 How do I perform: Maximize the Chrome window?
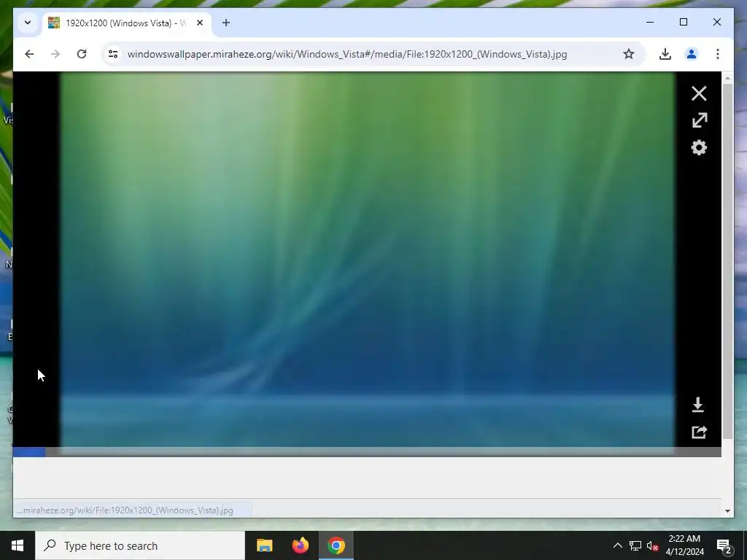(683, 22)
